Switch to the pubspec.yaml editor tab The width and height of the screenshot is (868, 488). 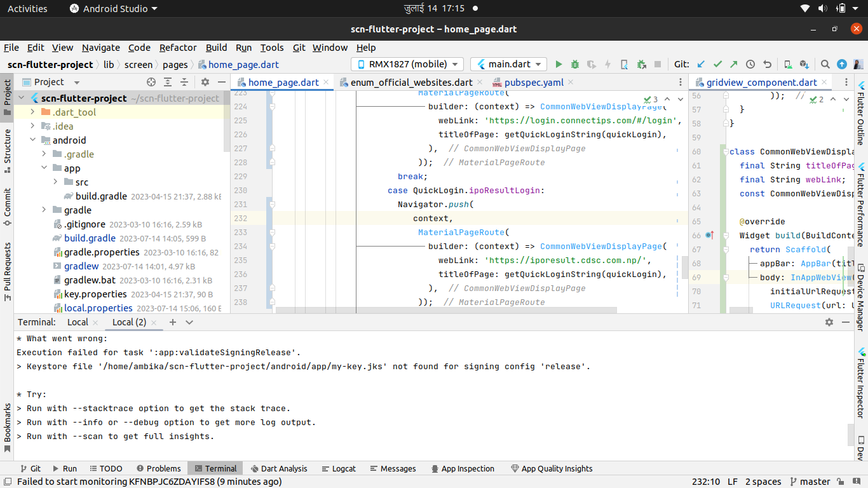(x=533, y=83)
